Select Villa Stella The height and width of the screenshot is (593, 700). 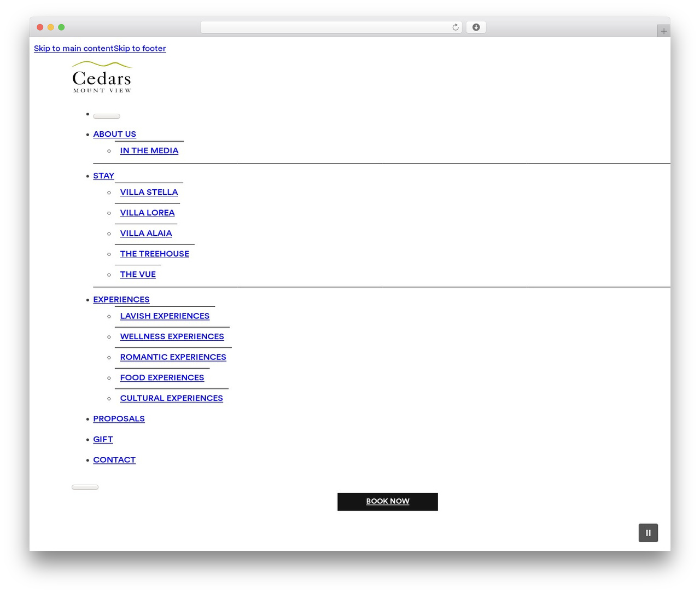click(x=149, y=192)
